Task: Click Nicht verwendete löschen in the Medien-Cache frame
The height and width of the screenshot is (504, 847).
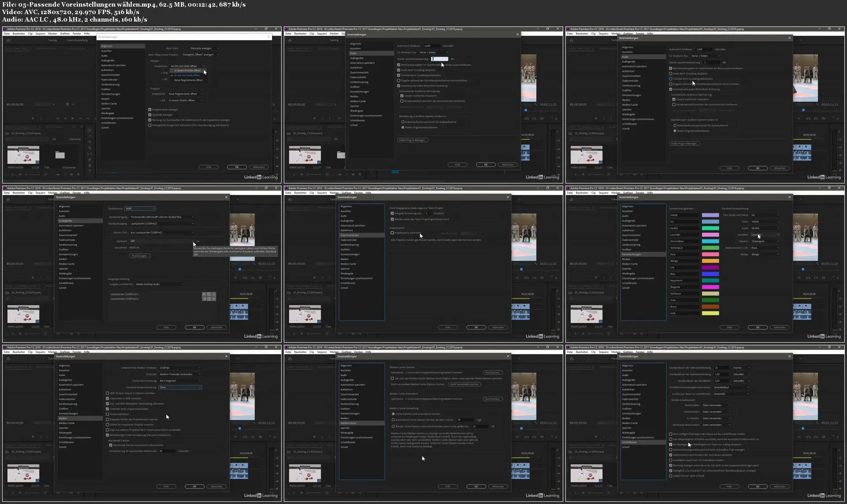Action: 464,384
